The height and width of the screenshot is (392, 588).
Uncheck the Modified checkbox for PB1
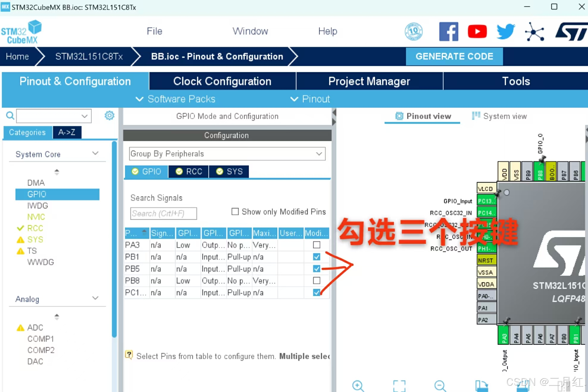pyautogui.click(x=316, y=257)
